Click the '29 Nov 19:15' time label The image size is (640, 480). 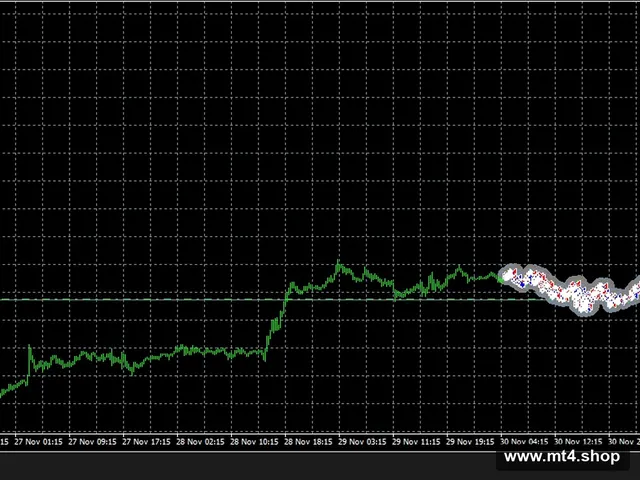[x=470, y=442]
